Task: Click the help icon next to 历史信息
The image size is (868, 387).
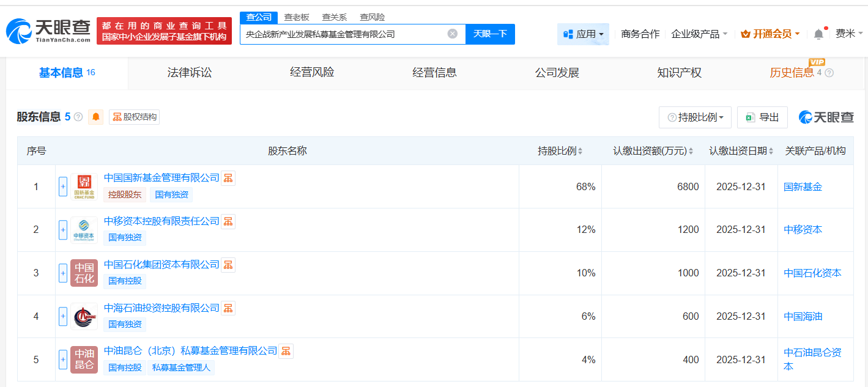Action: (829, 73)
